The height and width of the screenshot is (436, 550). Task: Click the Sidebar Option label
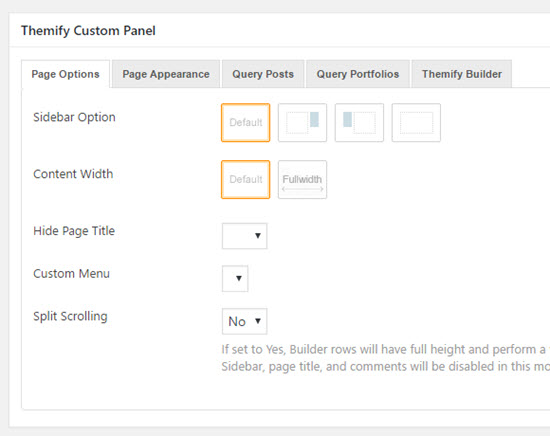[74, 117]
